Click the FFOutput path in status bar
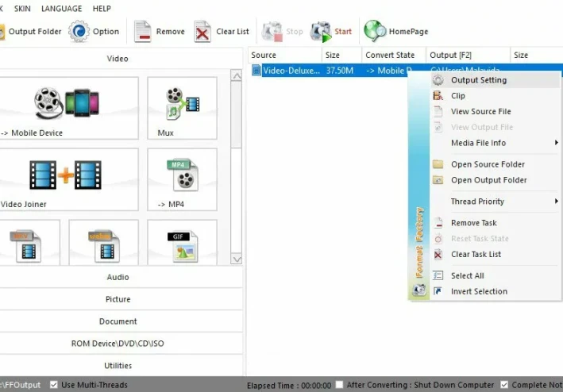563x392 pixels. [20, 385]
